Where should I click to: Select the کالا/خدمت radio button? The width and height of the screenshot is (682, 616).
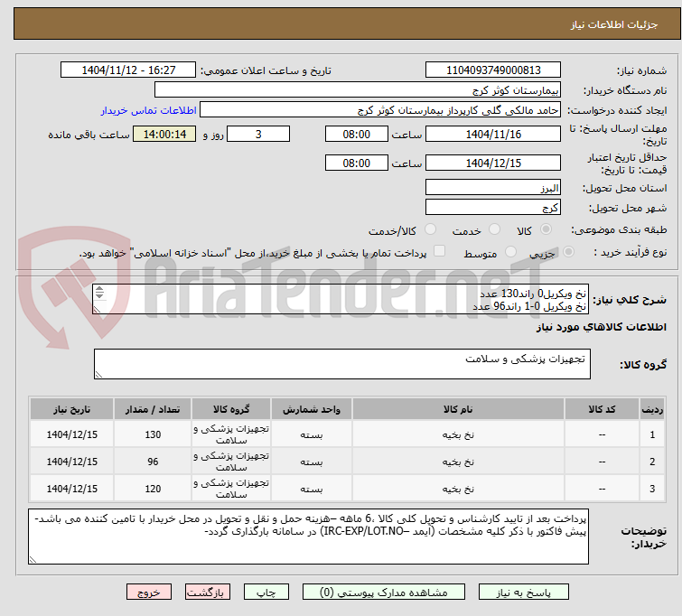431,229
